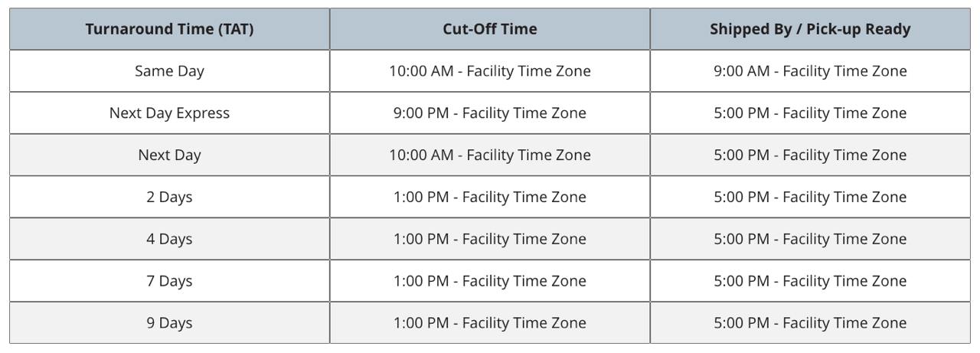The height and width of the screenshot is (353, 980).
Task: Click the 4 Days turnaround cell
Action: tap(169, 239)
